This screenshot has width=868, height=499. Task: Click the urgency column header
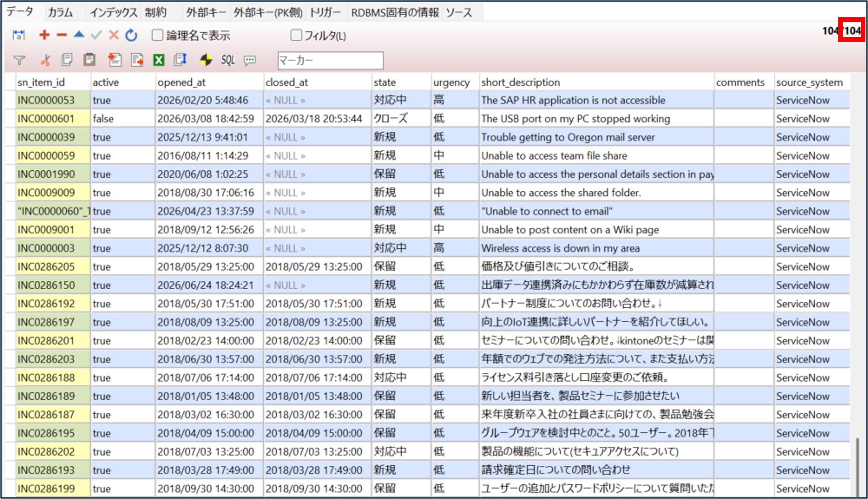click(455, 83)
